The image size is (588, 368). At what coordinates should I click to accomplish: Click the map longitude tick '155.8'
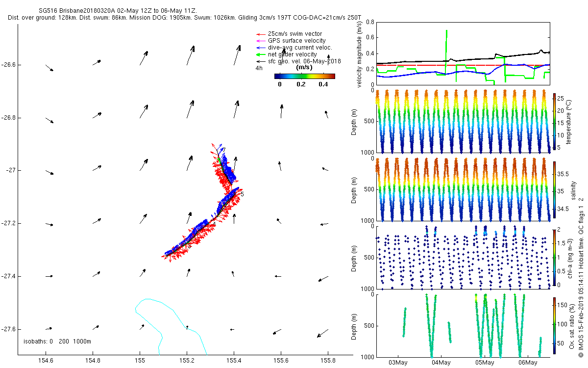point(328,361)
